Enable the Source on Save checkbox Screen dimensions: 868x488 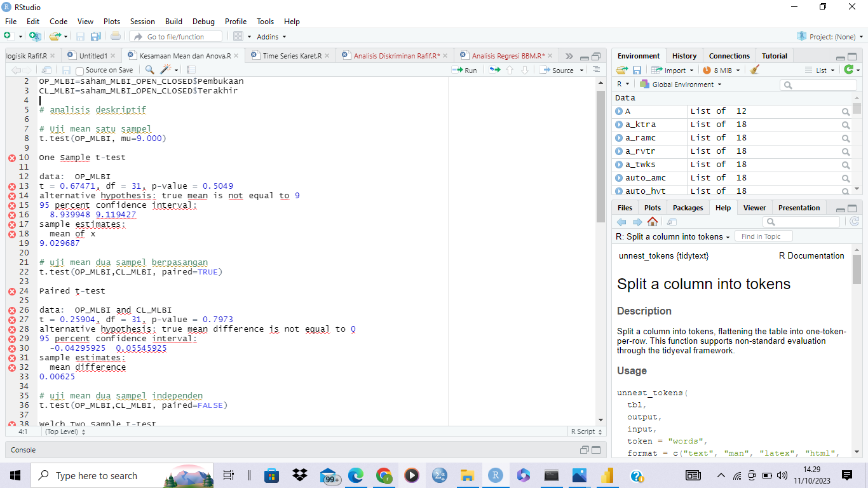80,71
